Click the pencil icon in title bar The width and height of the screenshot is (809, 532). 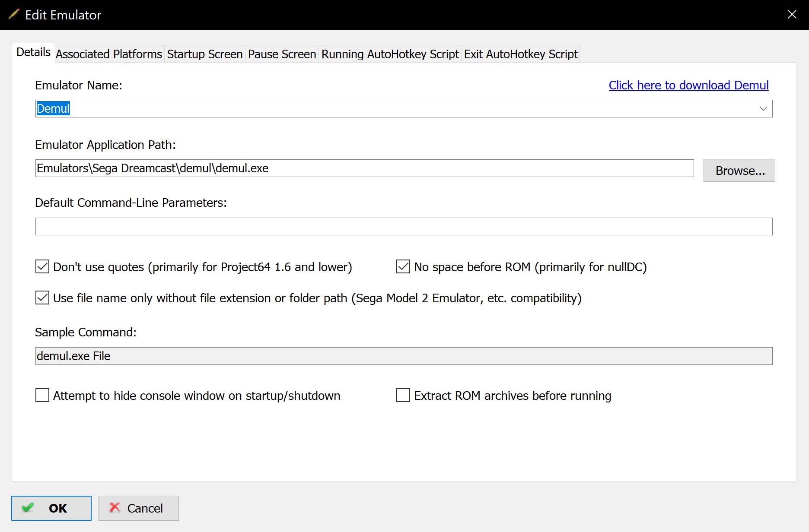[14, 14]
